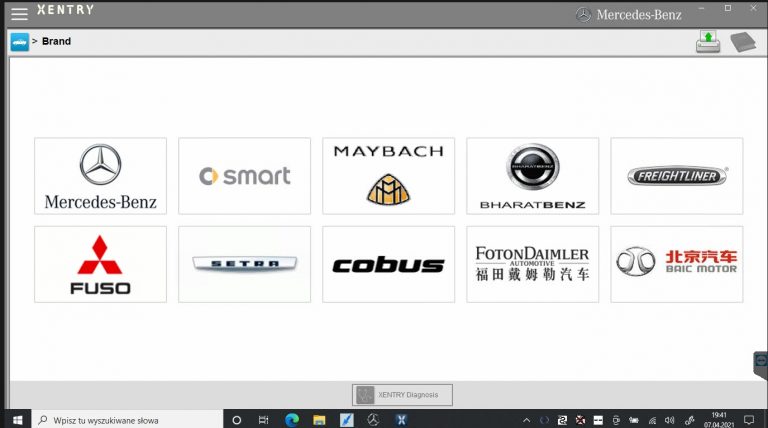Launch Microsoft Edge from taskbar
The width and height of the screenshot is (768, 428).
tap(292, 420)
